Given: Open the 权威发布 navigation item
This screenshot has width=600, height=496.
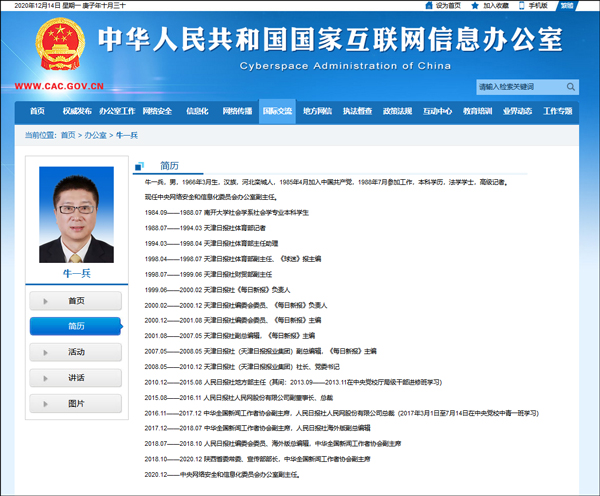Looking at the screenshot, I should (77, 111).
